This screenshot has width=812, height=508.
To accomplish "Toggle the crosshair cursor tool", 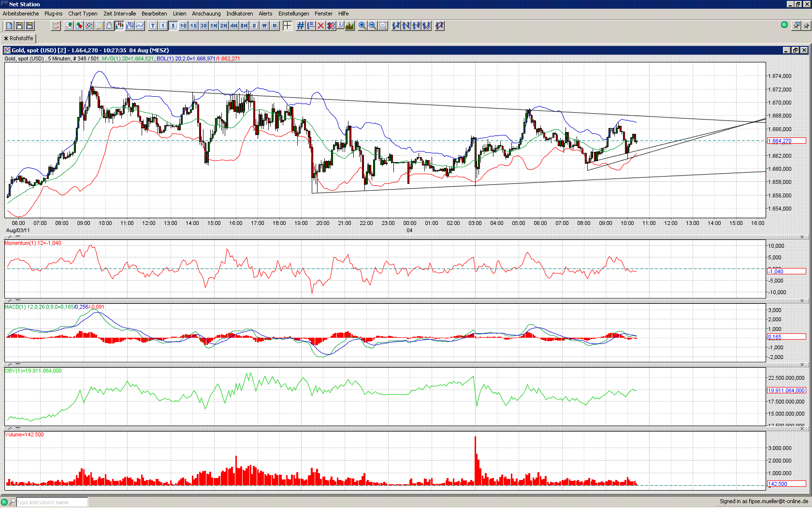I will point(287,26).
